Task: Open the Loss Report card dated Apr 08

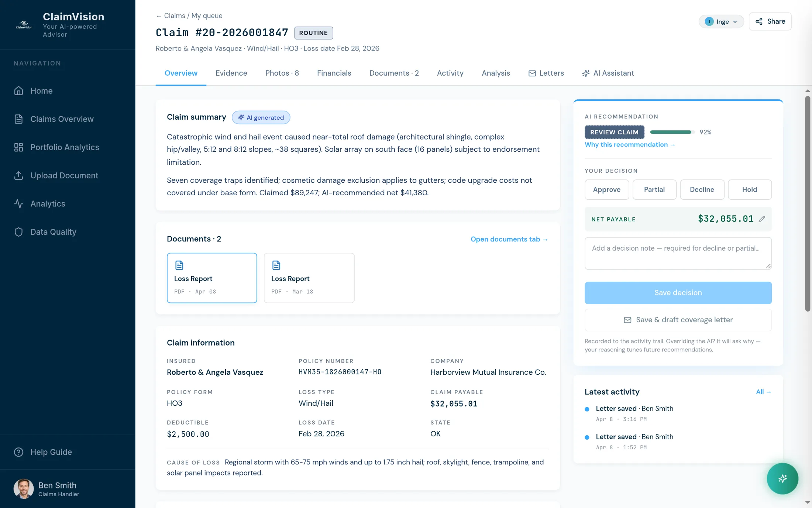Action: point(212,278)
